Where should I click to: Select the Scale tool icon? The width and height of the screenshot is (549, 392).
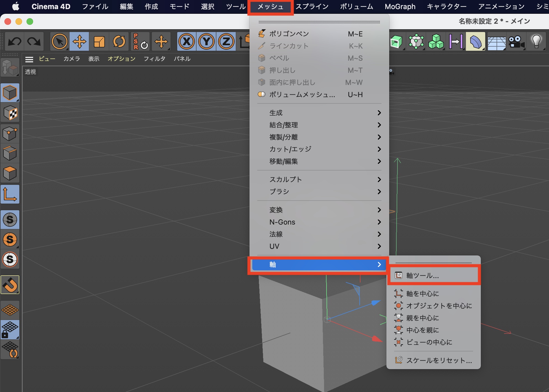pyautogui.click(x=99, y=42)
